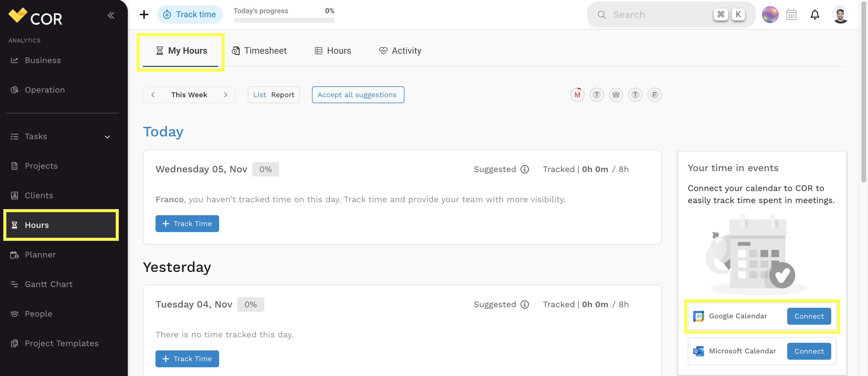Click Suggested info icon for Tuesday 04

(525, 304)
